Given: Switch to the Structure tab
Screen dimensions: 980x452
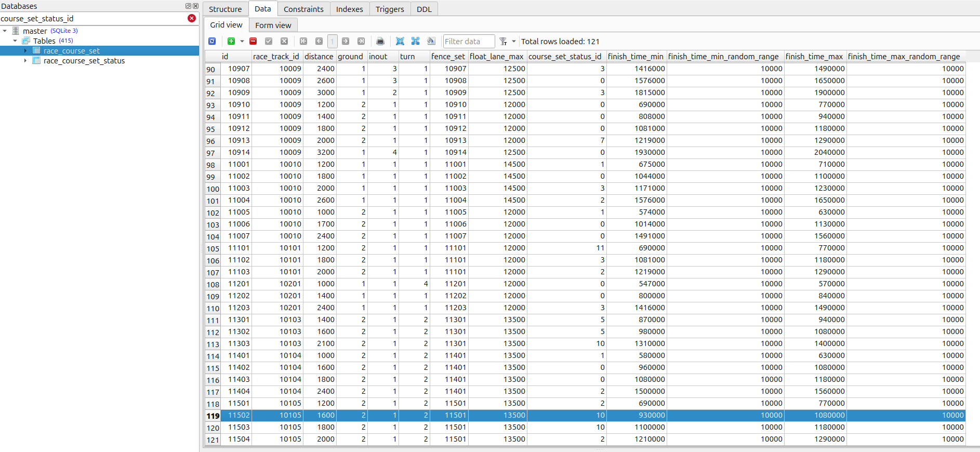Looking at the screenshot, I should coord(225,9).
